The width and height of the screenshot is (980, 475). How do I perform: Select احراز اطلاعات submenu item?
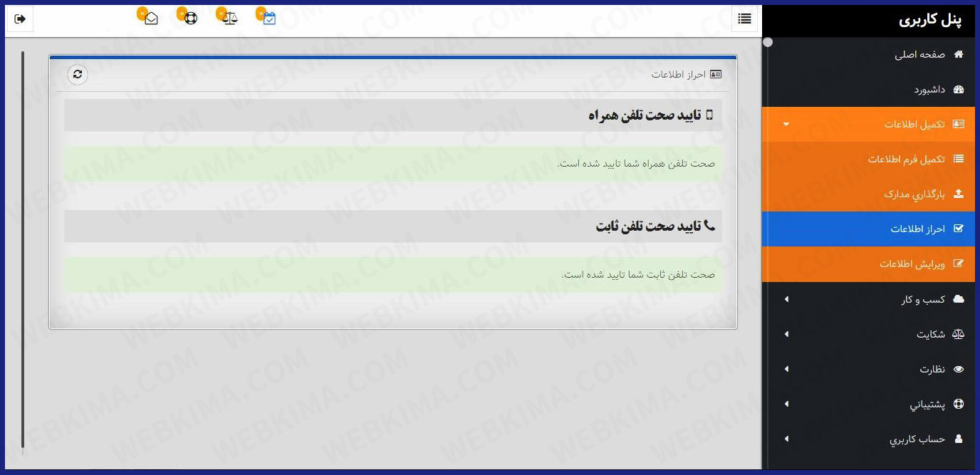point(868,229)
